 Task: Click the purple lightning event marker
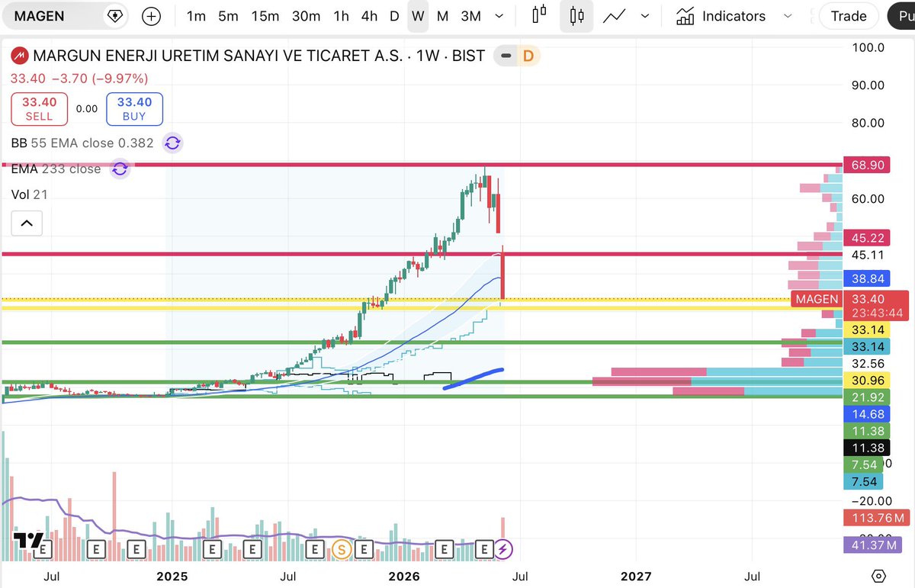504,548
